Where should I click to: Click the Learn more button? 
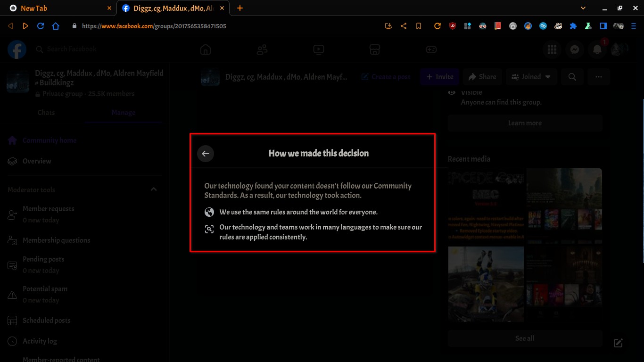[525, 123]
